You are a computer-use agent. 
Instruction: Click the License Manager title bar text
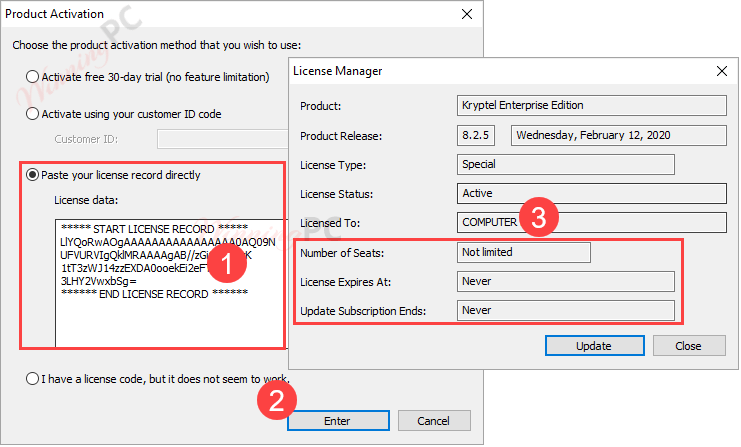(x=337, y=71)
